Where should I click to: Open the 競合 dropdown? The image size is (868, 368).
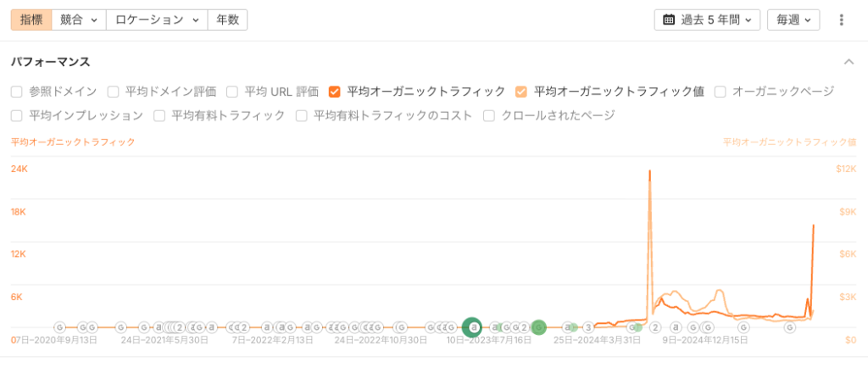[78, 20]
